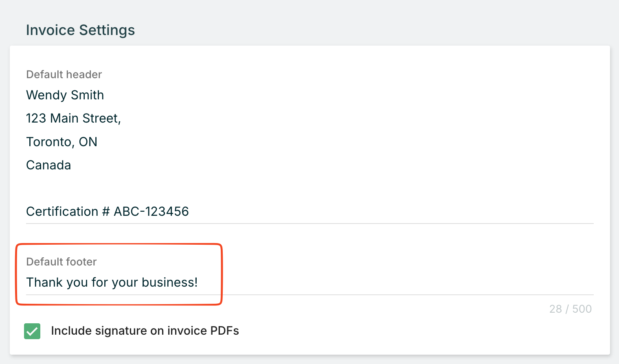Click the "28 / 500" character counter
Image resolution: width=619 pixels, height=364 pixels.
click(x=570, y=309)
